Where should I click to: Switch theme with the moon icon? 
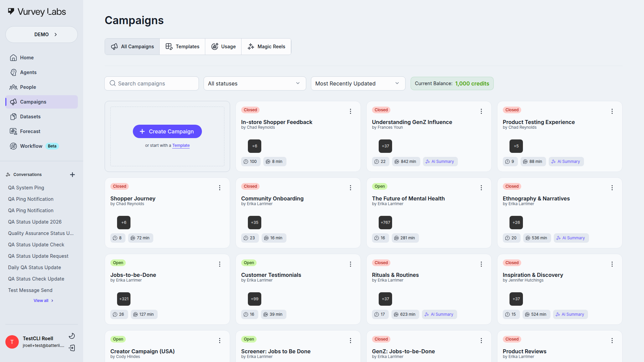72,336
